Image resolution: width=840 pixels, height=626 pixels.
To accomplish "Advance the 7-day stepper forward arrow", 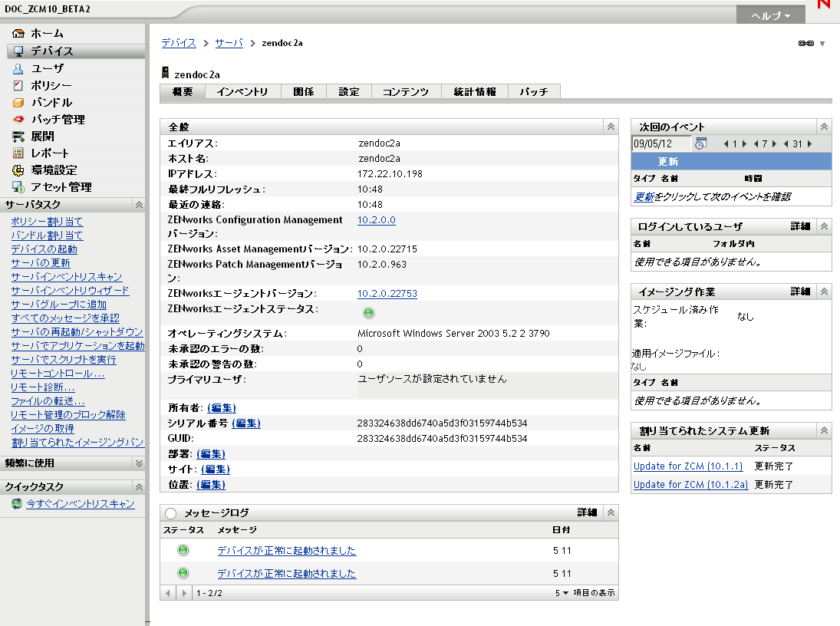I will [x=774, y=144].
